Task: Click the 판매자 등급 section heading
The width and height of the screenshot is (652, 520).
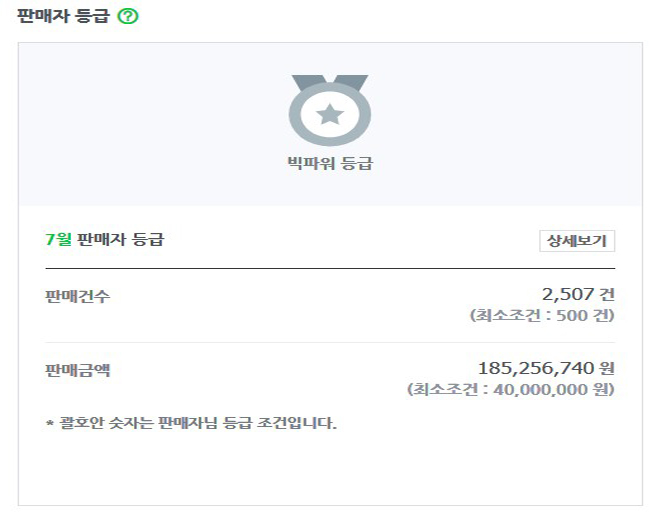Action: pos(63,16)
